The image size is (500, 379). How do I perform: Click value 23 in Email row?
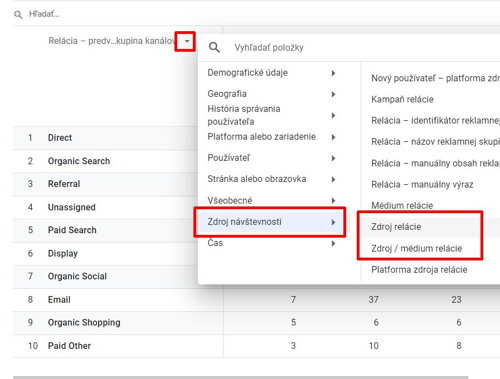[x=456, y=300]
